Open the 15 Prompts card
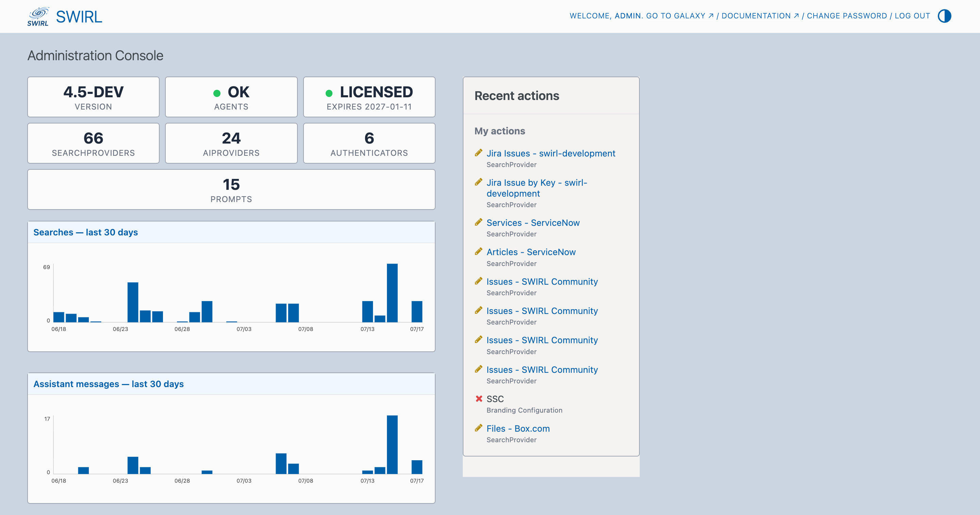Screen dimensions: 980x515 click(x=231, y=189)
